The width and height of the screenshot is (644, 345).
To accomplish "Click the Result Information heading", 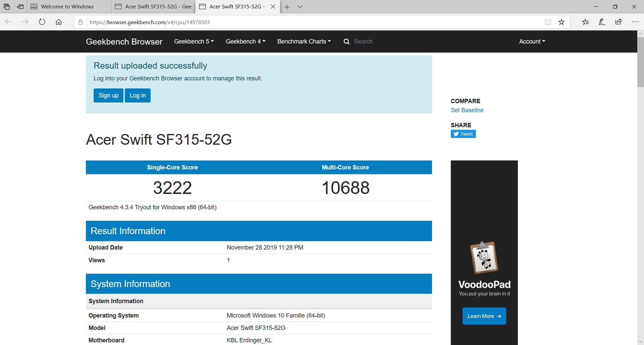I will pyautogui.click(x=128, y=231).
